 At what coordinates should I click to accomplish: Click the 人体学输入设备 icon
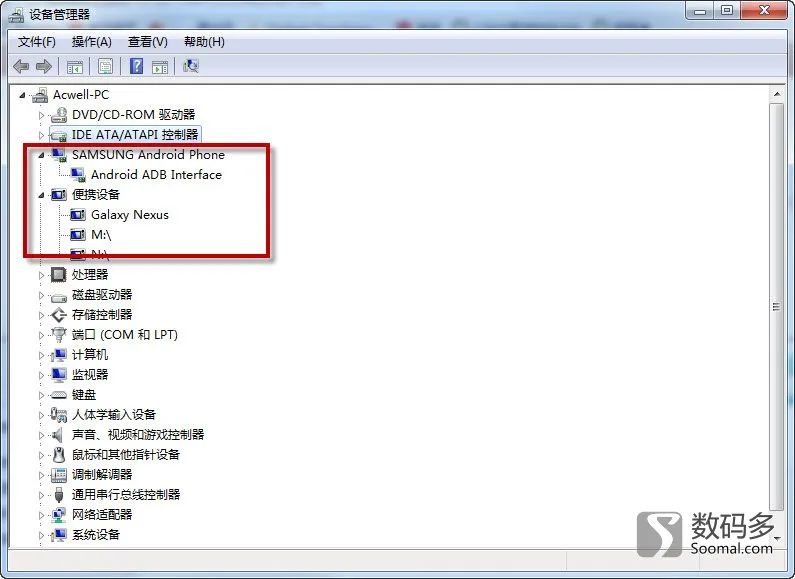click(x=59, y=415)
